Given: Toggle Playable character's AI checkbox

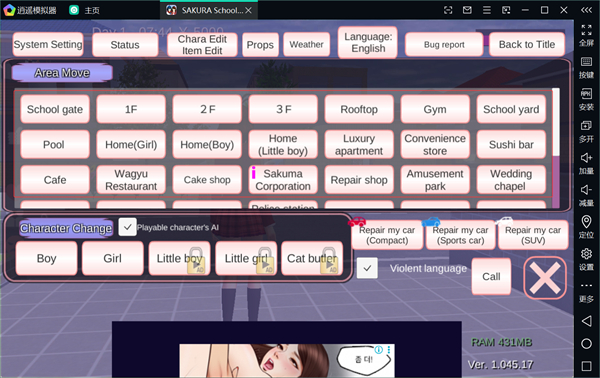Looking at the screenshot, I should (127, 227).
